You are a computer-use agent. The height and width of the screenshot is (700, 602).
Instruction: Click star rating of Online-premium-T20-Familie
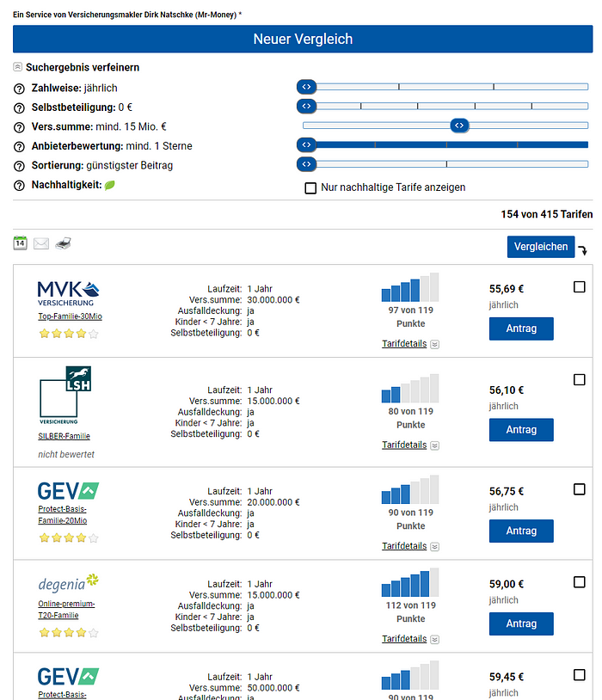69,632
